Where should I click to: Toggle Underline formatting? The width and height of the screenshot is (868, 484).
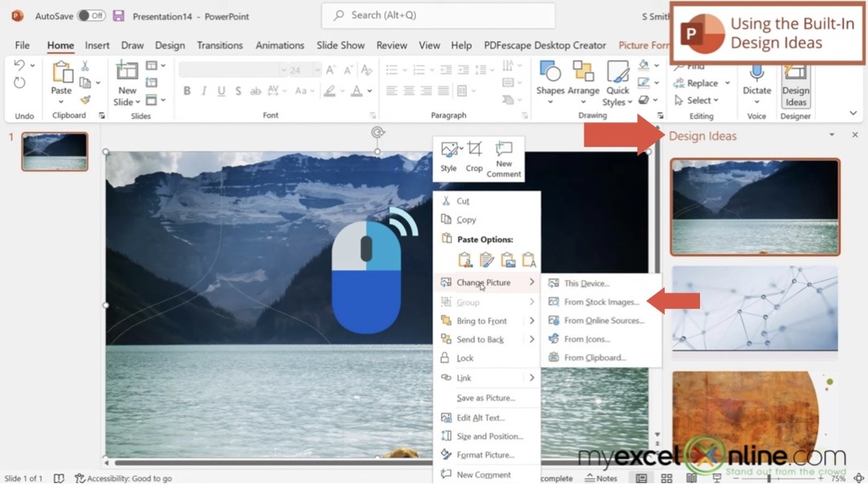221,91
